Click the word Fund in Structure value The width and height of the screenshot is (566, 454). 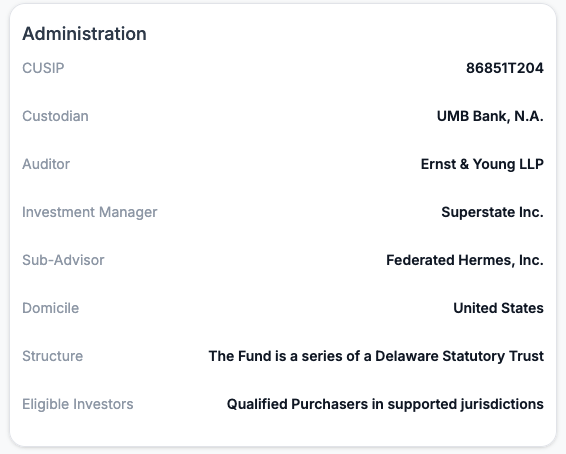(x=254, y=356)
